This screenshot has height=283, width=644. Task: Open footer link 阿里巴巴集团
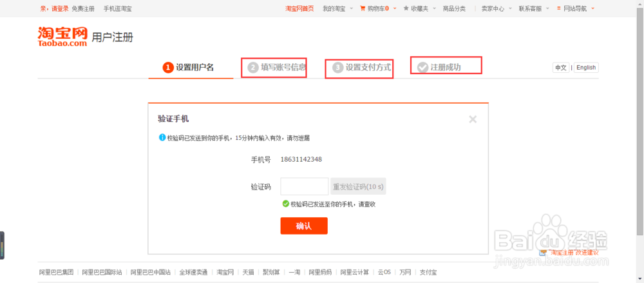point(56,272)
